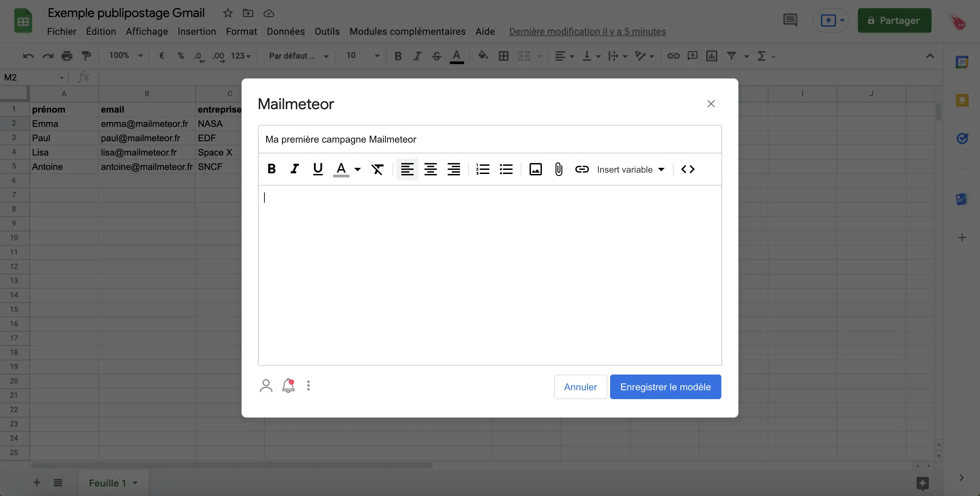Open number format 123 dropdown
980x496 pixels.
pyautogui.click(x=241, y=56)
